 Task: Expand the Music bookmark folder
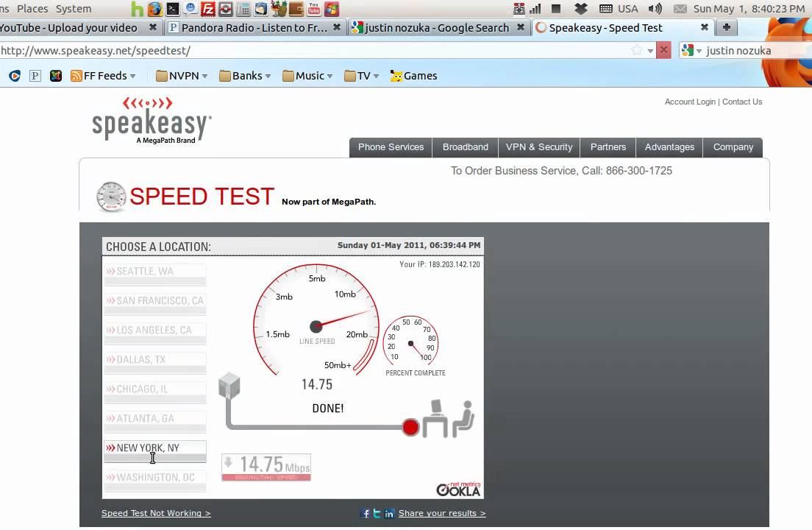tap(307, 76)
